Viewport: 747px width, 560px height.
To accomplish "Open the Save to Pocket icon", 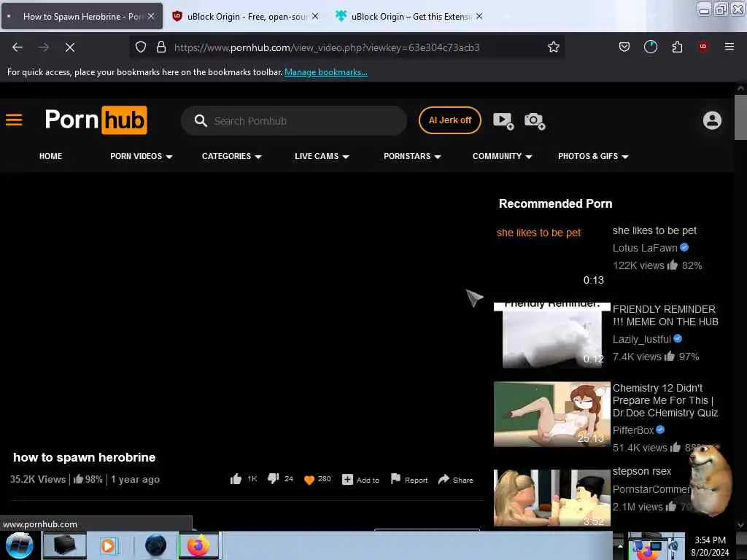I will click(624, 47).
